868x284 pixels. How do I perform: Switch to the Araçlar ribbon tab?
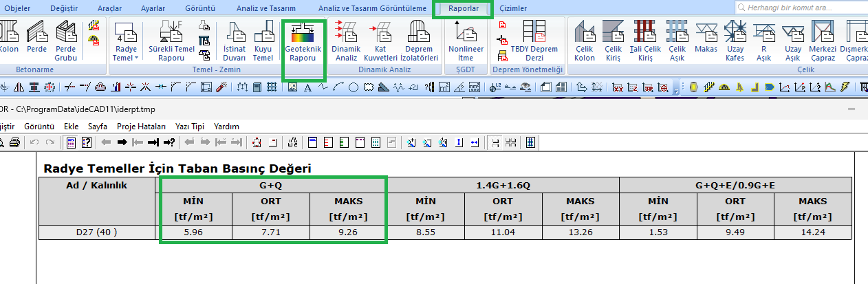(108, 9)
